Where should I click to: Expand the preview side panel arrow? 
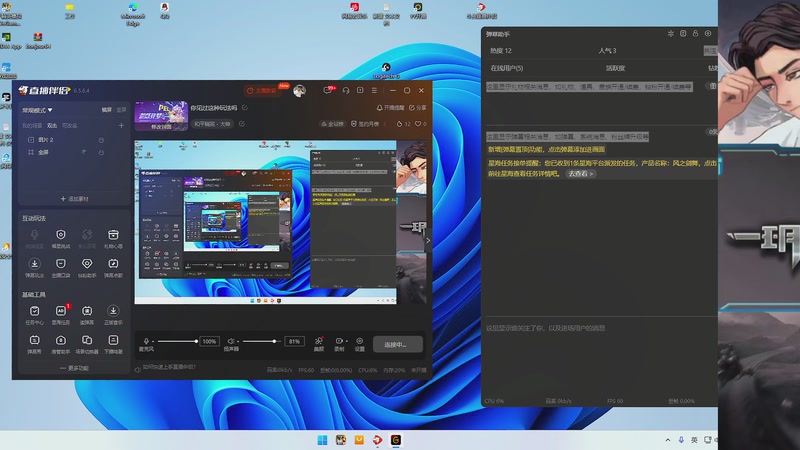point(428,240)
